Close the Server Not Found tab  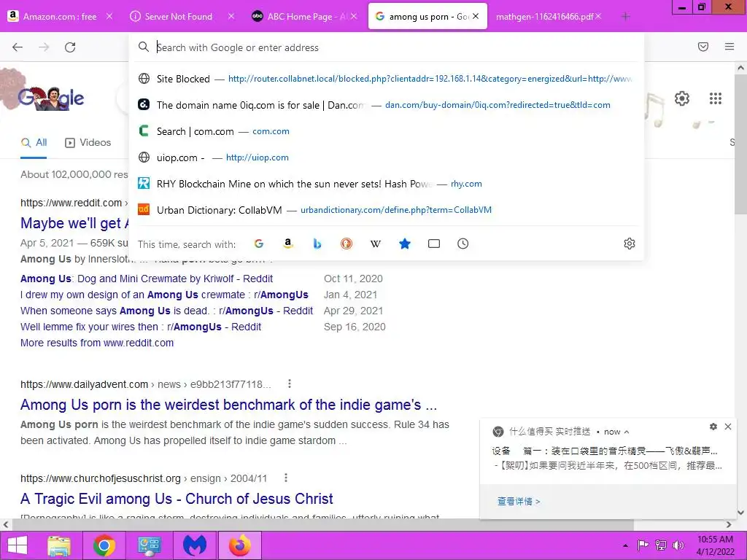pos(231,16)
